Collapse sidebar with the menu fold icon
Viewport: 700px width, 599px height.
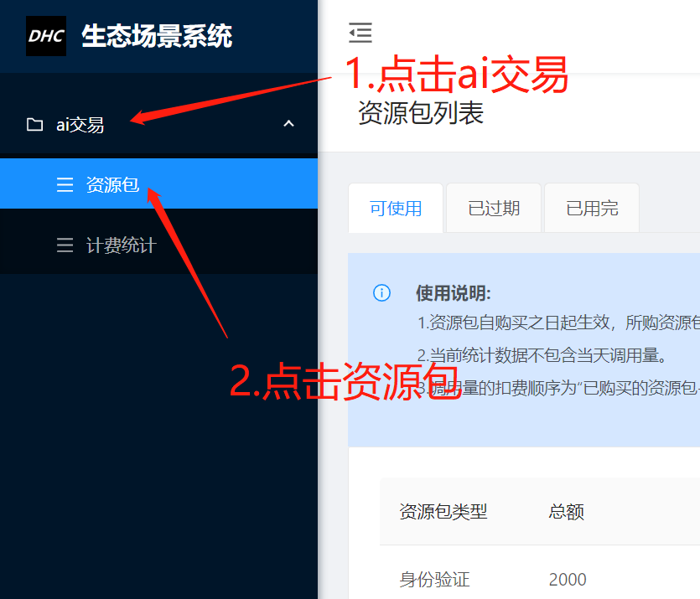point(360,33)
